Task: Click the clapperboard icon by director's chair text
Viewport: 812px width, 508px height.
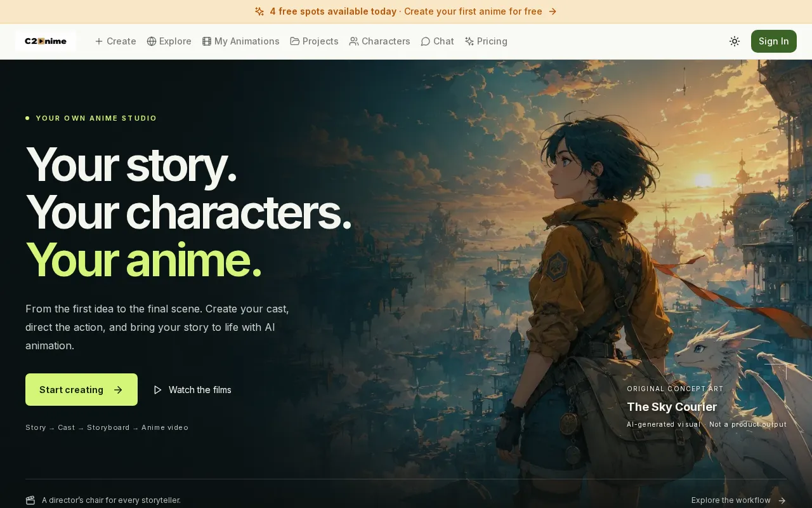Action: (x=30, y=500)
